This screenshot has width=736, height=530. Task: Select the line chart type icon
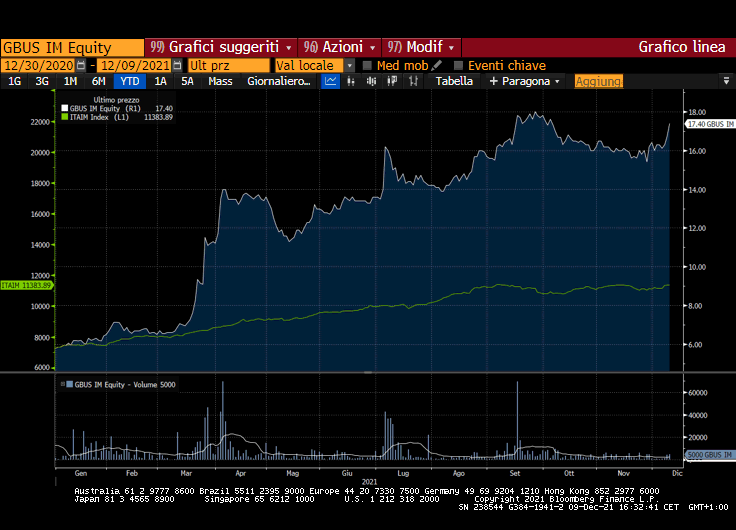tap(331, 82)
